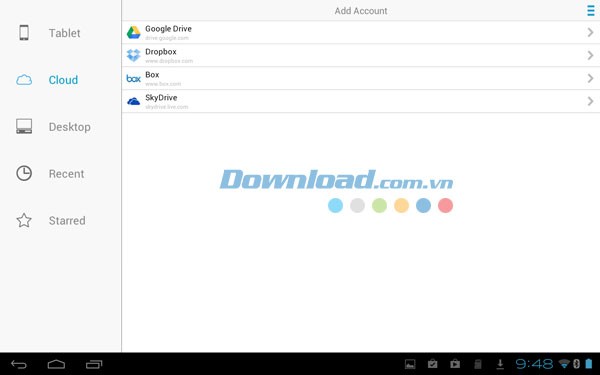Screen dimensions: 600x375
Task: Select the Recent clock icon
Action: [x=24, y=173]
